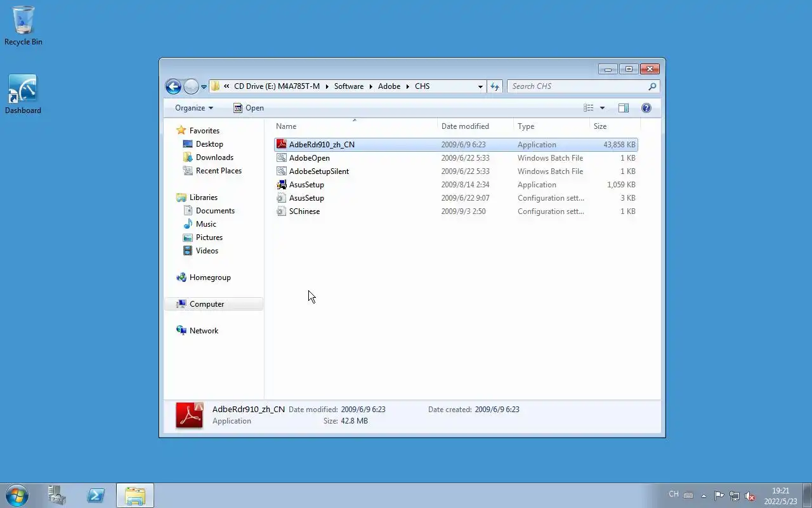
Task: Expand arrow after Adobe breadcrumb
Action: [x=408, y=86]
